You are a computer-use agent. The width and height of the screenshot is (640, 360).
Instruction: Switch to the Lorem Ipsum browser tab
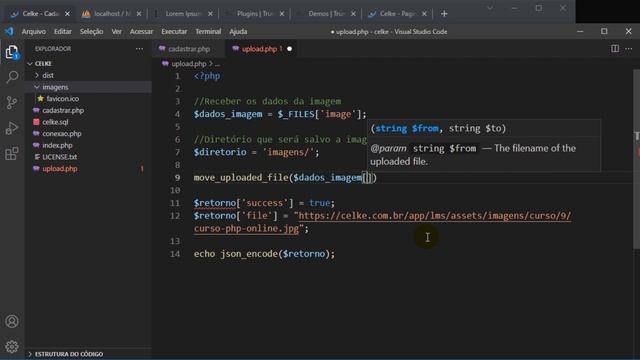(183, 14)
